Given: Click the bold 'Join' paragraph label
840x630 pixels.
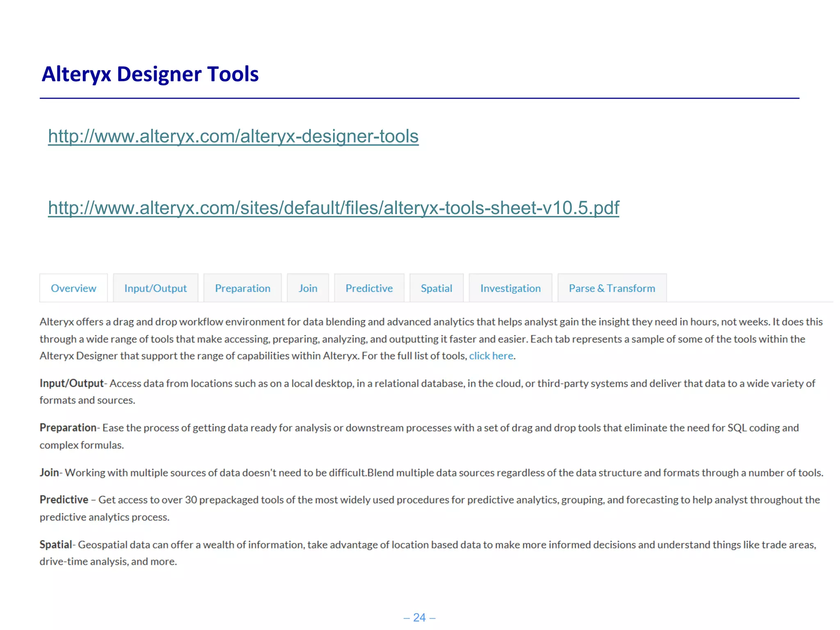Looking at the screenshot, I should 49,472.
